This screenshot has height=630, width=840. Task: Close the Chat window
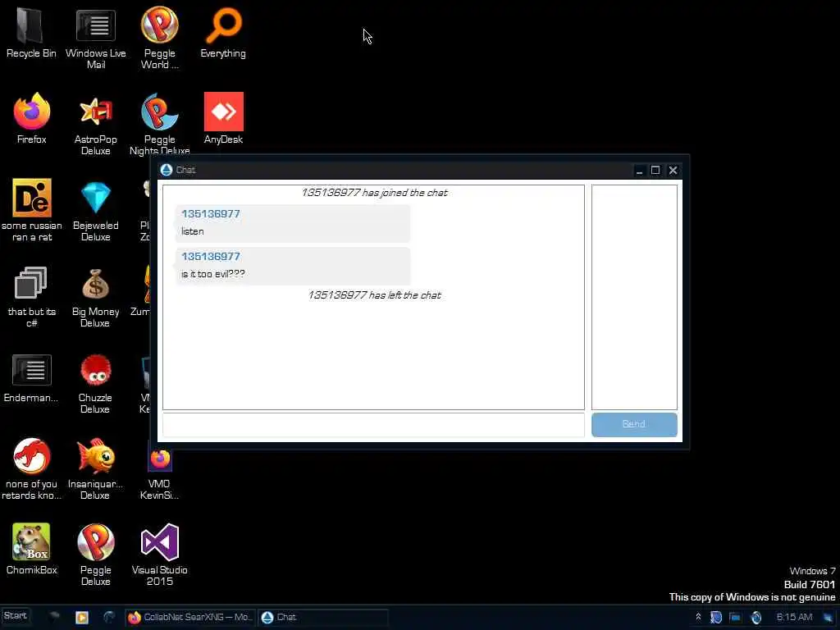point(673,171)
